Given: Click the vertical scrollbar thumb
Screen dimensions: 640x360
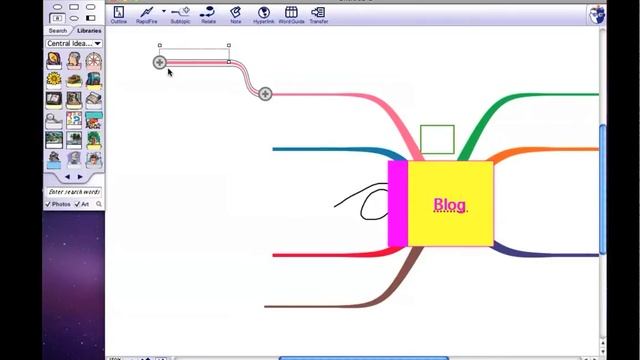Looking at the screenshot, I should pyautogui.click(x=602, y=190).
